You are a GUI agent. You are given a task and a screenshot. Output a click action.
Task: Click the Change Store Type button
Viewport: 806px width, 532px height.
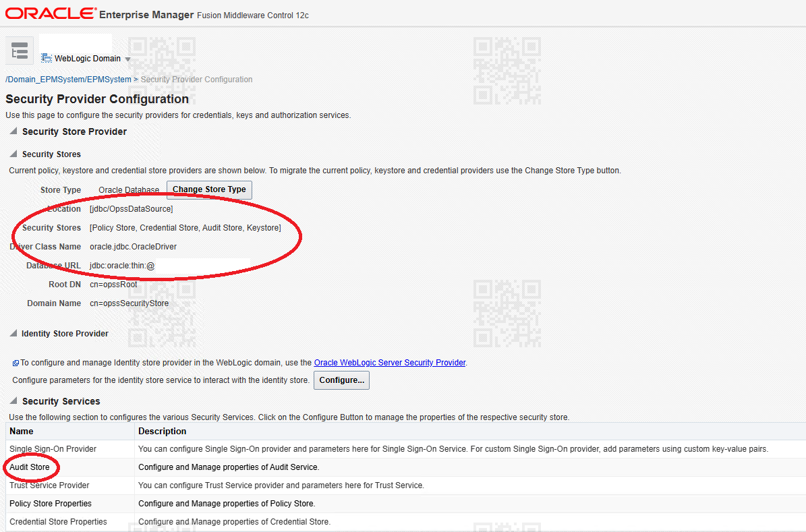pyautogui.click(x=209, y=189)
